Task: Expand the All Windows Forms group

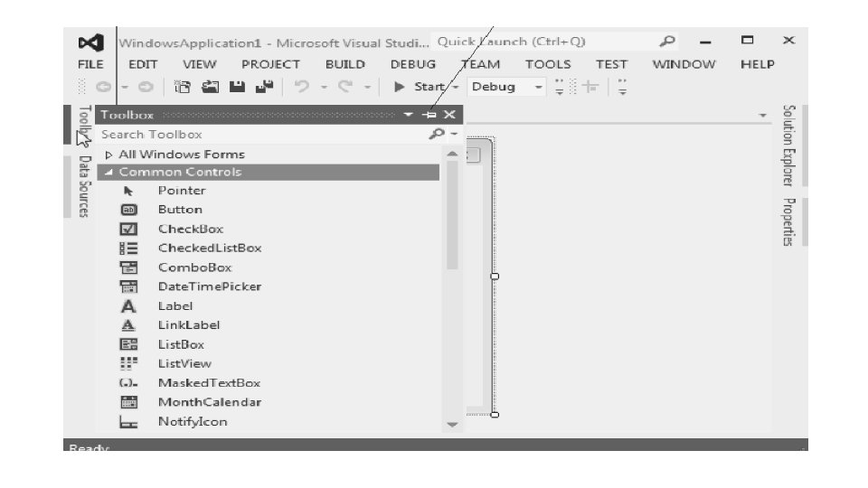Action: point(109,155)
